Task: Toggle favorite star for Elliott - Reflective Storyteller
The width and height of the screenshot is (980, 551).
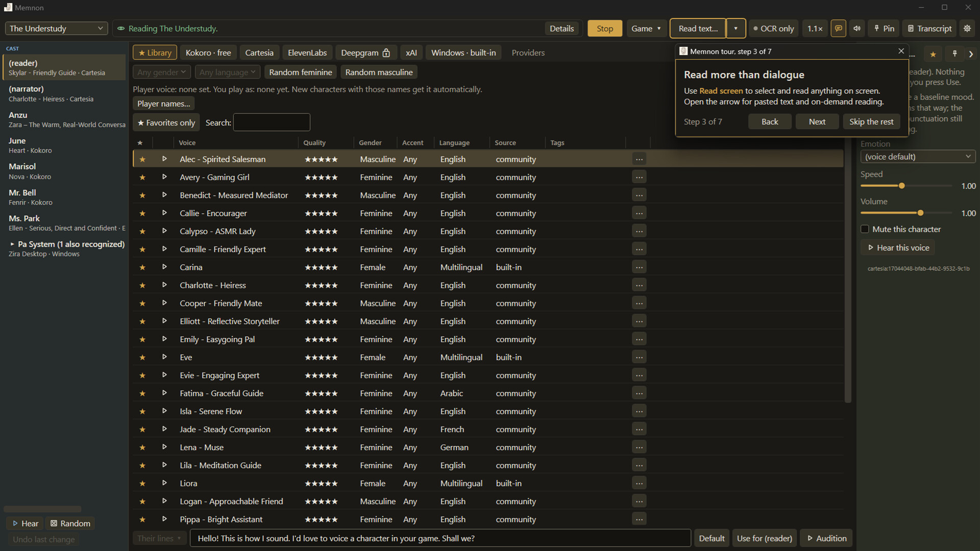Action: coord(142,321)
